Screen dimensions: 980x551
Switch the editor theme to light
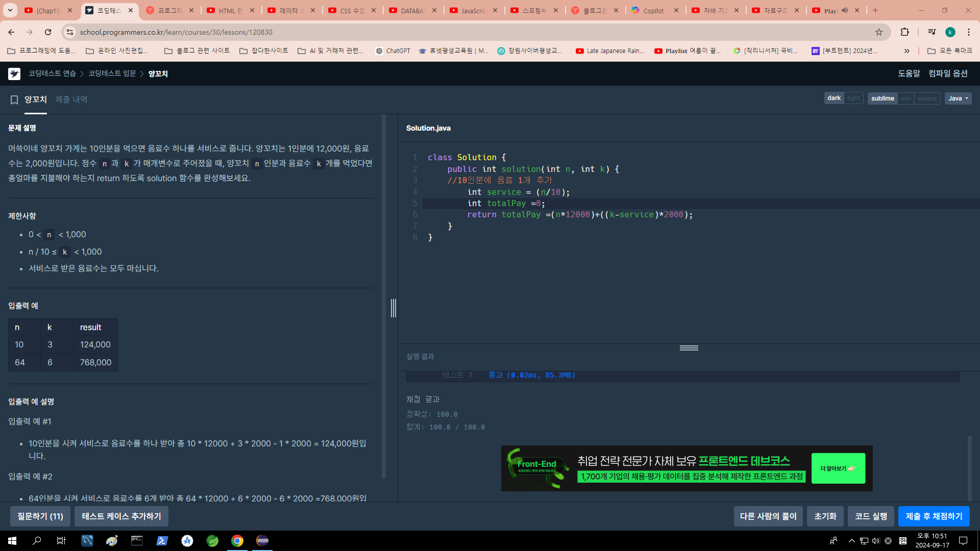853,98
